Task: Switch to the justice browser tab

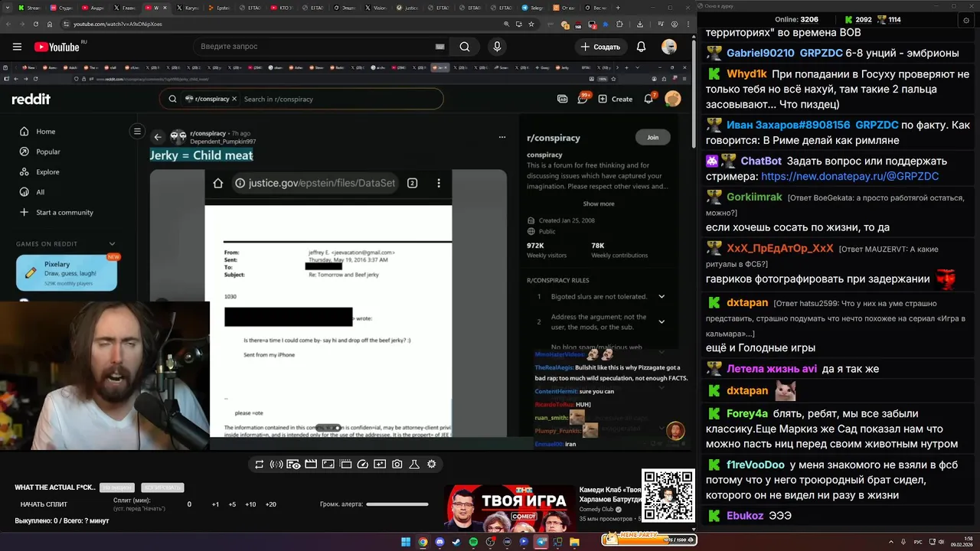Action: tap(410, 8)
